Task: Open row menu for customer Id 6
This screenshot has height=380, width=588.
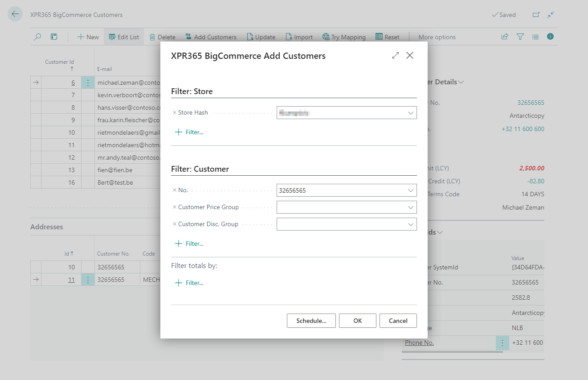Action: [x=88, y=83]
